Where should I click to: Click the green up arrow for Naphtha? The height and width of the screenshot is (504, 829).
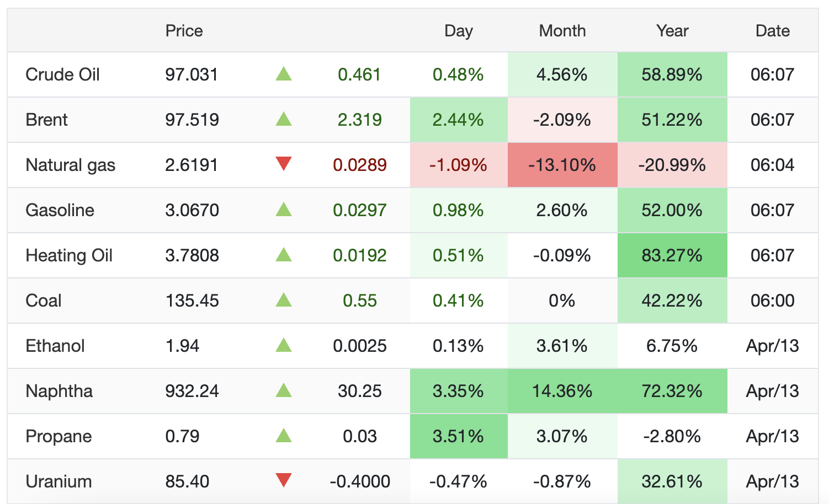point(283,390)
